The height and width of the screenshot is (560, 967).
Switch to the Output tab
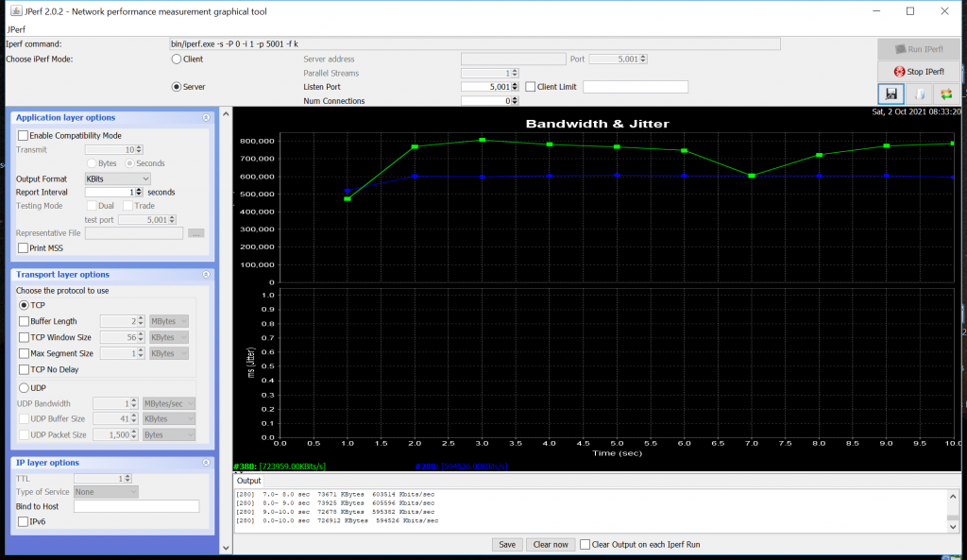[x=248, y=481]
